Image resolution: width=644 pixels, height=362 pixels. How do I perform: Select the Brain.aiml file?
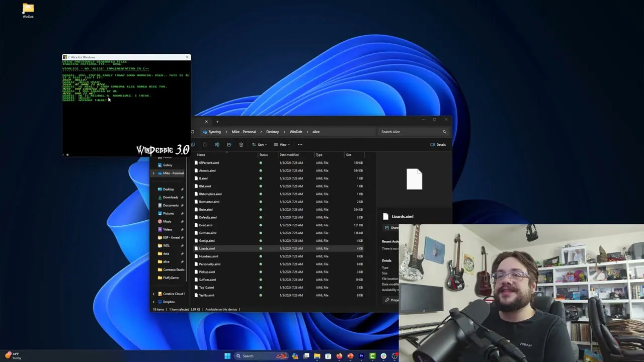(279, 210)
